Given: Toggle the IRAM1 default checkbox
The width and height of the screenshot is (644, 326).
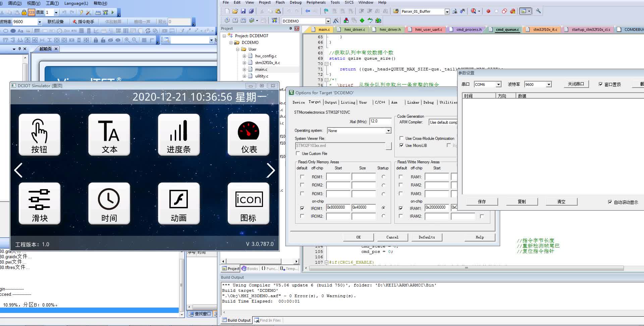Looking at the screenshot, I should 401,208.
